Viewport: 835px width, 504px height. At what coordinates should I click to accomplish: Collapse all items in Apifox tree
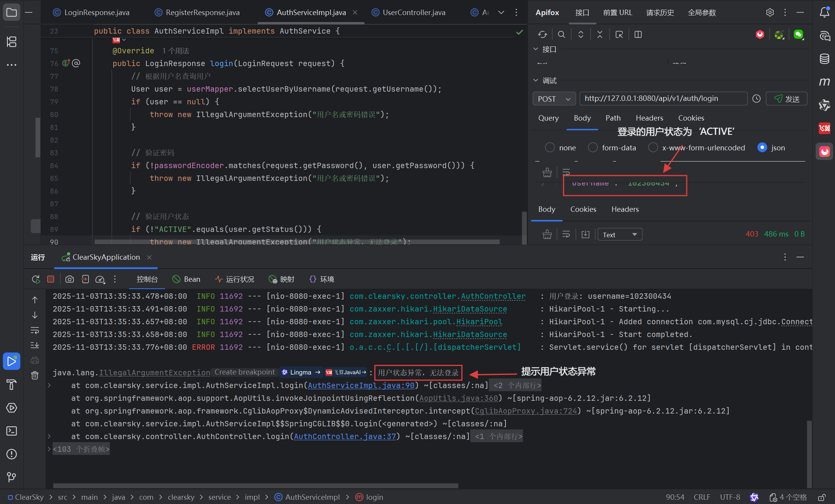[600, 34]
